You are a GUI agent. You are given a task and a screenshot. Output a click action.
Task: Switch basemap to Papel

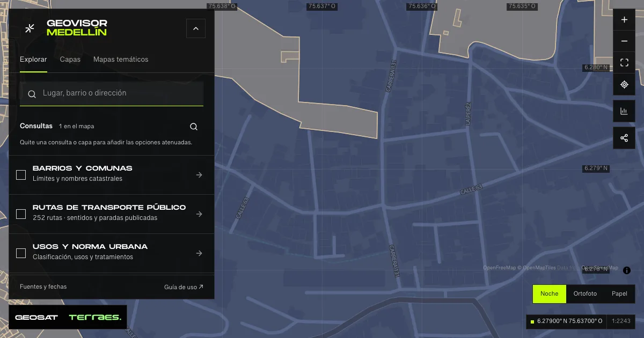click(x=619, y=294)
